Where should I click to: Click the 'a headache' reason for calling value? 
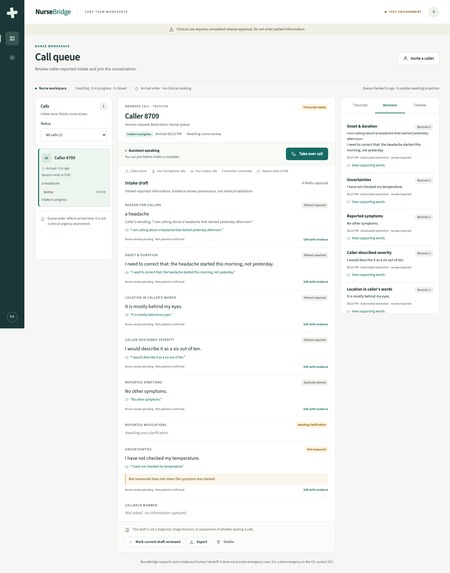pyautogui.click(x=137, y=214)
